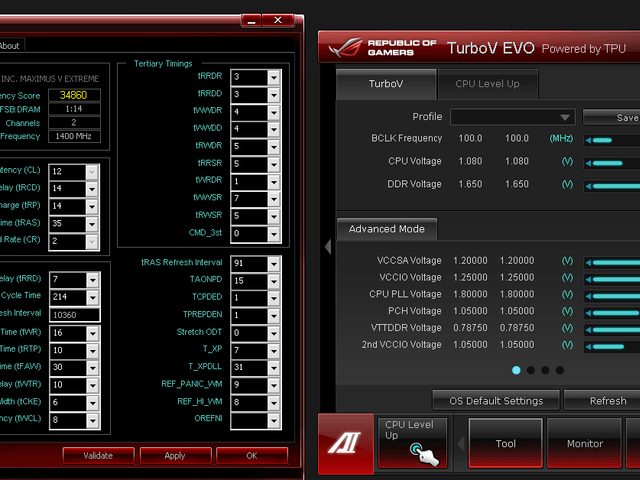This screenshot has height=480, width=640.
Task: Open the T_XPDLL dropdown
Action: point(274,368)
